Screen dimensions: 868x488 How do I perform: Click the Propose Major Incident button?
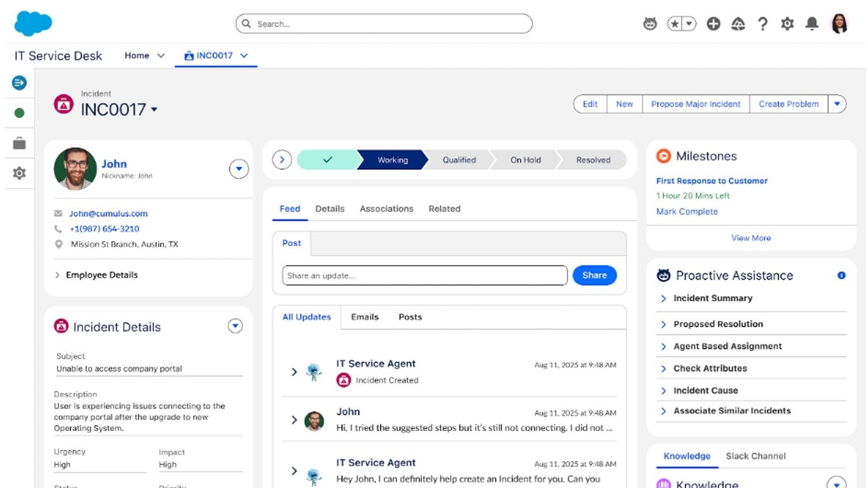(x=695, y=104)
